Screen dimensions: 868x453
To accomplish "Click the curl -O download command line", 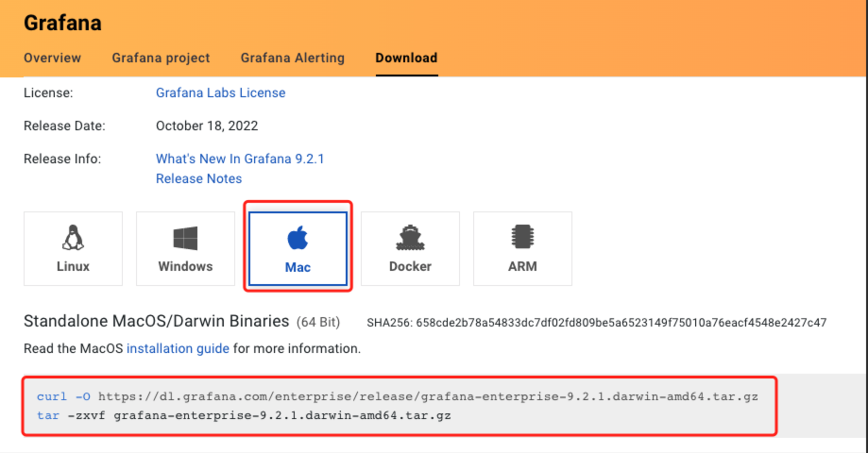I will [398, 396].
